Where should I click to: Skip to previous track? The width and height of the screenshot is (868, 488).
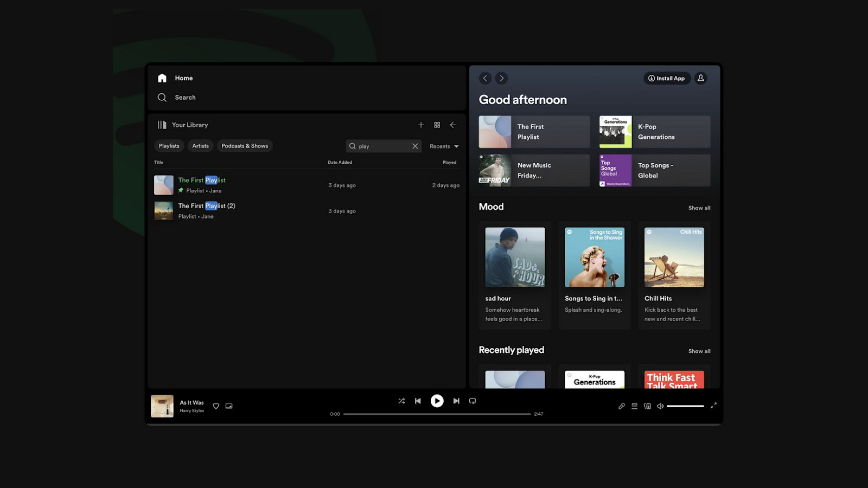tap(418, 401)
